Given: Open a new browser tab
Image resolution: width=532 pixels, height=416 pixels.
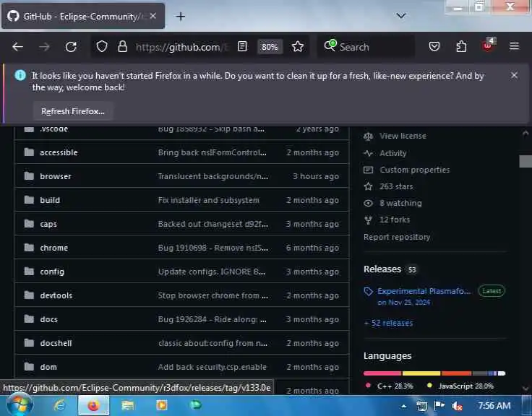Looking at the screenshot, I should tap(181, 17).
